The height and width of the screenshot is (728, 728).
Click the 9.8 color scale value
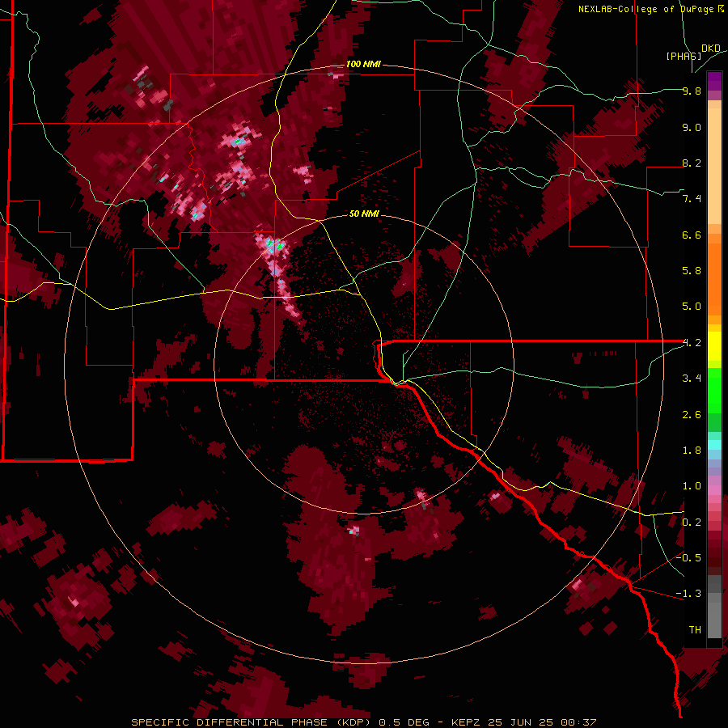692,91
